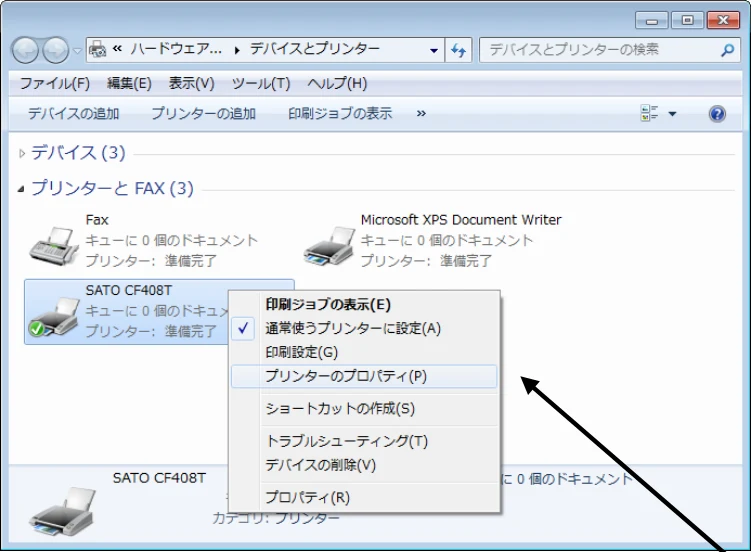Image resolution: width=752 pixels, height=552 pixels.
Task: Click the Forward navigation arrow button
Action: click(56, 50)
